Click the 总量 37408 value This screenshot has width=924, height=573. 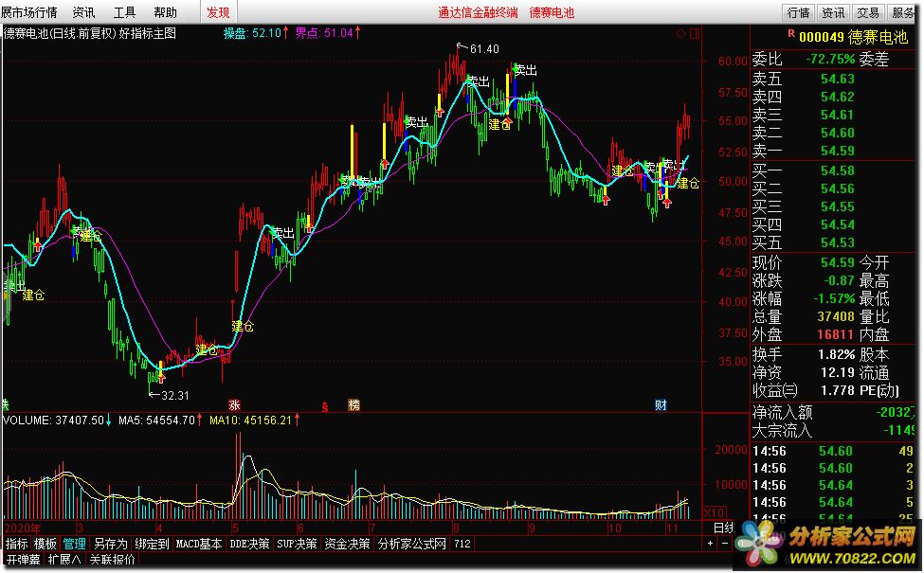(x=836, y=317)
